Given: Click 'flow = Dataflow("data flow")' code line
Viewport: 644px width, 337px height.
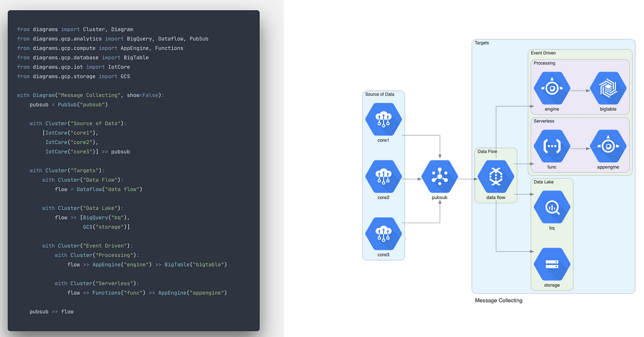Looking at the screenshot, I should (99, 189).
